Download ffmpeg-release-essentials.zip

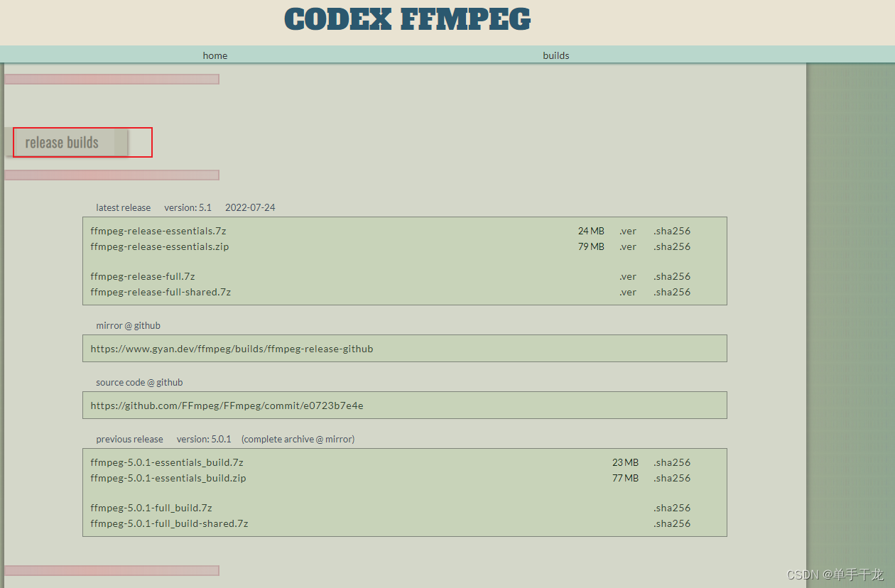click(x=160, y=246)
